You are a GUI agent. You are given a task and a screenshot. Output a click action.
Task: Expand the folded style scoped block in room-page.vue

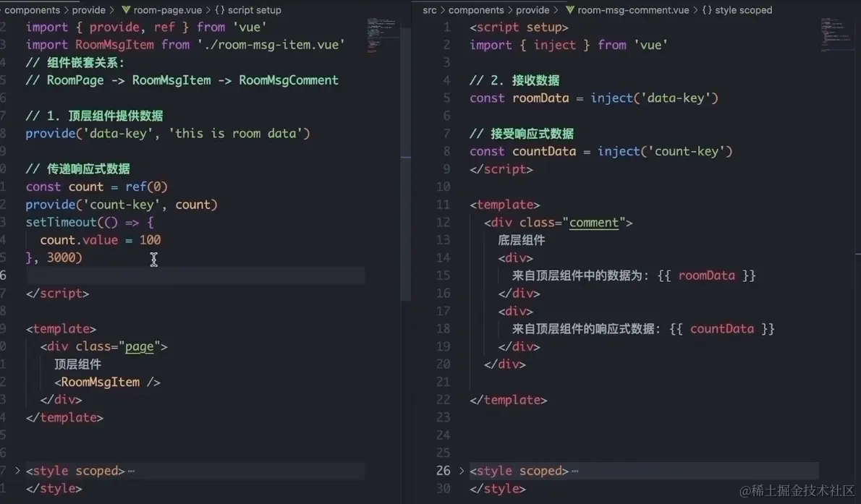17,471
